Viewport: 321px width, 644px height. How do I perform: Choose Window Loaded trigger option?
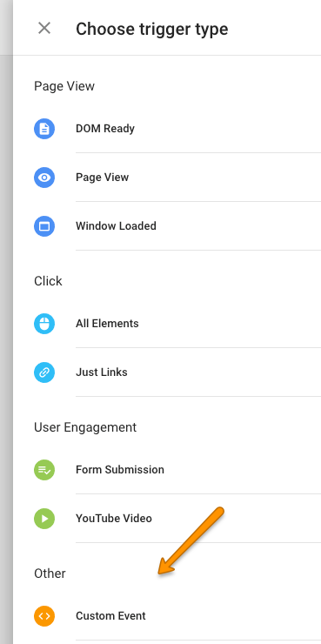point(177,226)
